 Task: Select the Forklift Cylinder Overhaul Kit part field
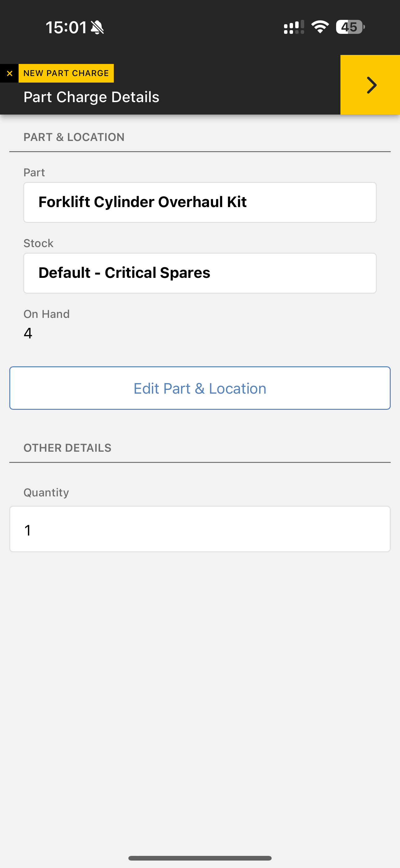tap(200, 202)
